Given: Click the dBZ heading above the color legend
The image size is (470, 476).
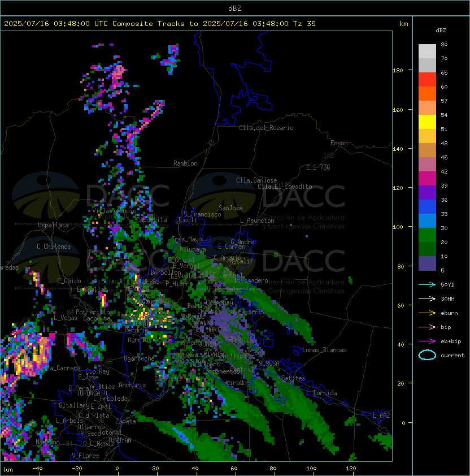Looking at the screenshot, I should pyautogui.click(x=441, y=31).
